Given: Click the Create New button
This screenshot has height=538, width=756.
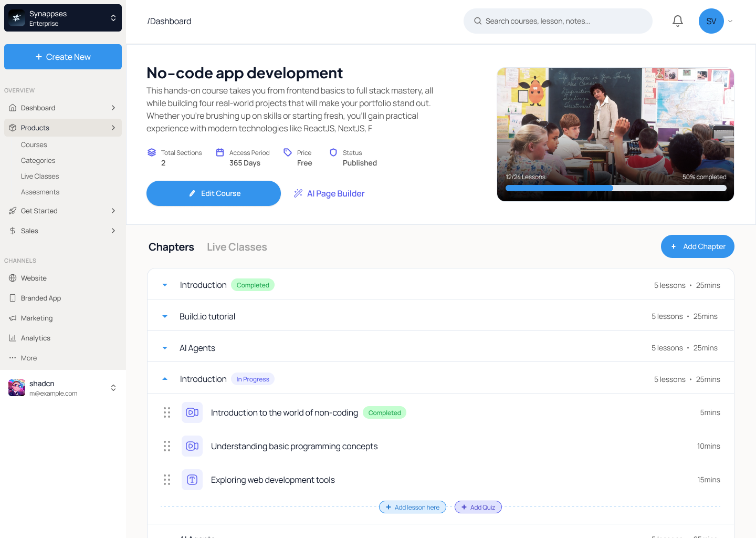Looking at the screenshot, I should (x=63, y=57).
